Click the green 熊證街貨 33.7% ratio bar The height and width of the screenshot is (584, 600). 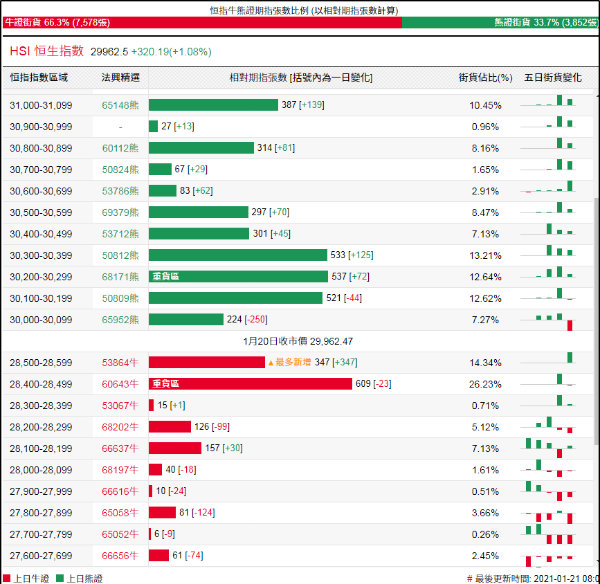click(500, 22)
